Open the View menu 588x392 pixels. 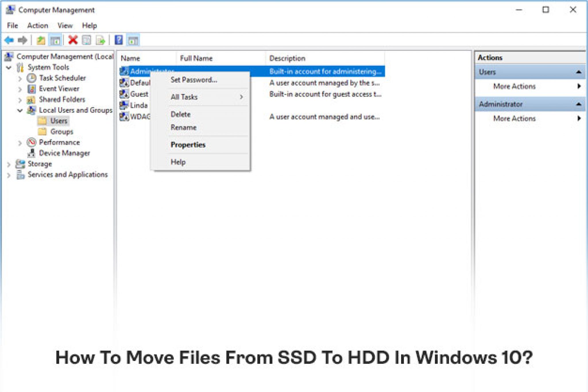click(x=65, y=26)
